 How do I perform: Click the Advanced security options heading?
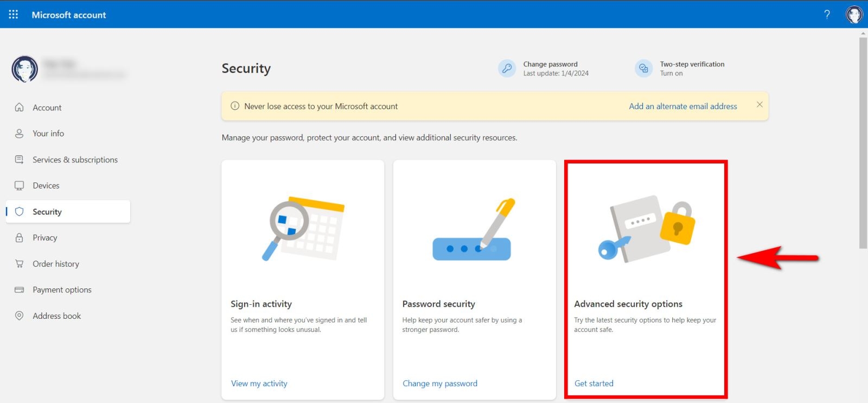(628, 304)
